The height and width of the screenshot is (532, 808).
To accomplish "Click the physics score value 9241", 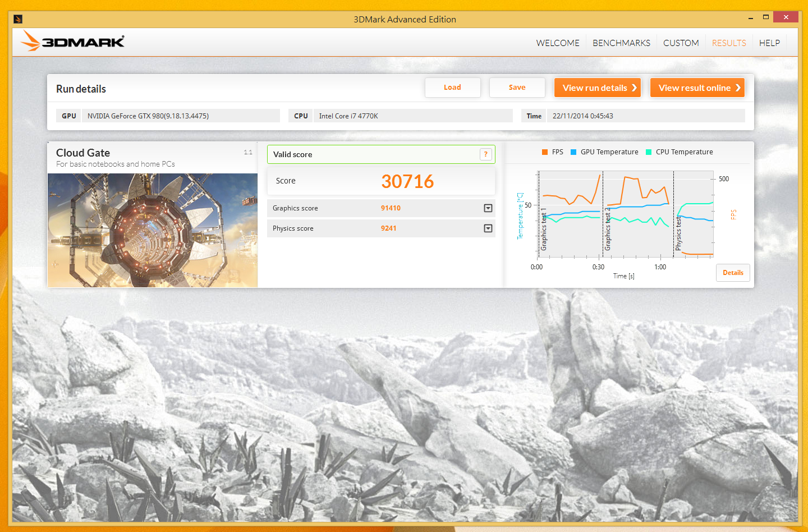I will 388,228.
